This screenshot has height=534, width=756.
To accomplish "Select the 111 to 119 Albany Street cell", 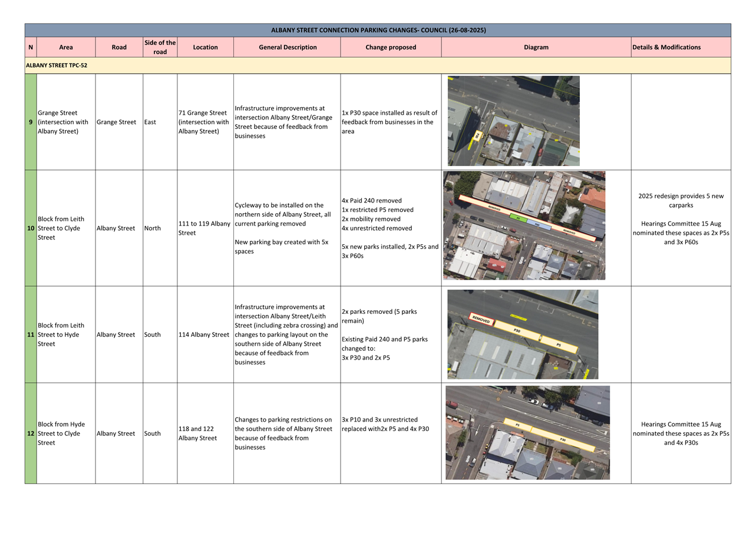I will tap(204, 228).
